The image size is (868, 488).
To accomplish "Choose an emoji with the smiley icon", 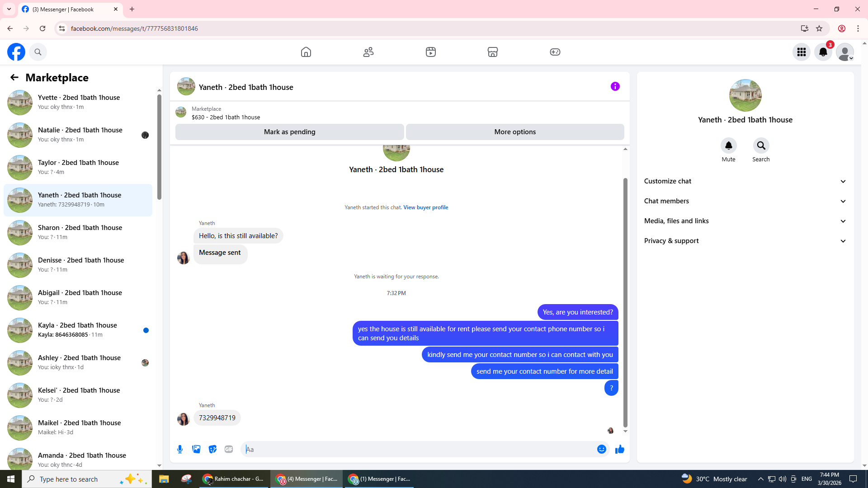I will click(601, 449).
